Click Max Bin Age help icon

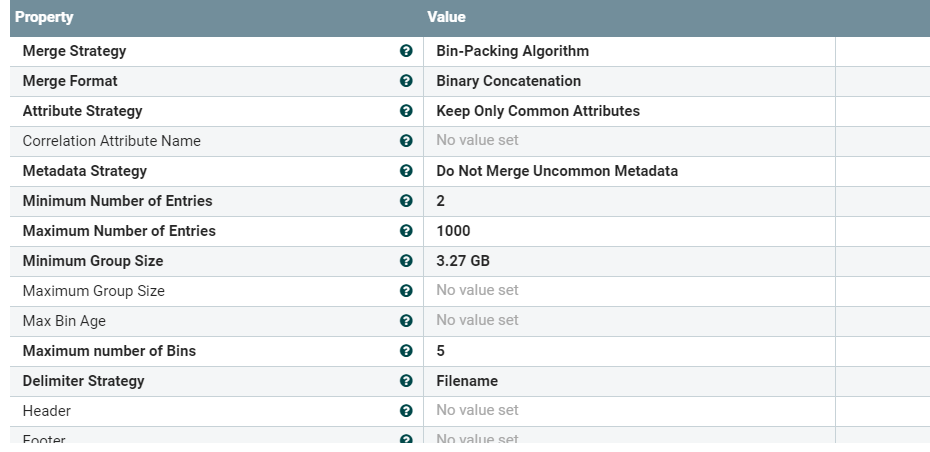[x=406, y=321]
